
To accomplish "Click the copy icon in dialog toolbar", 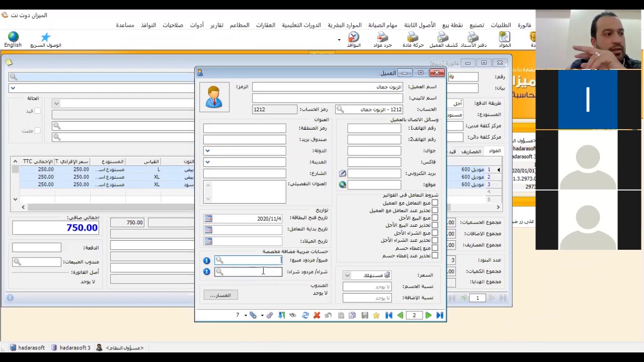I will 352,316.
